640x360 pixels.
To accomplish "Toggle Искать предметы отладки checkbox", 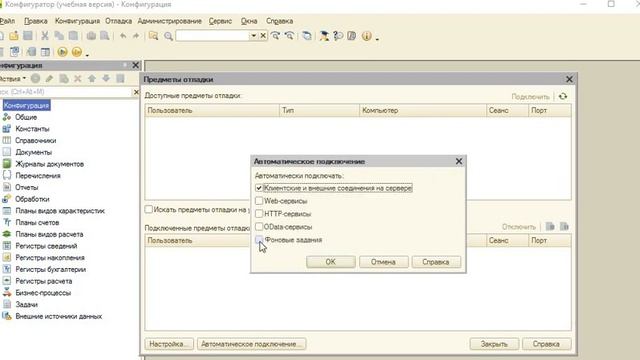I will tap(149, 209).
